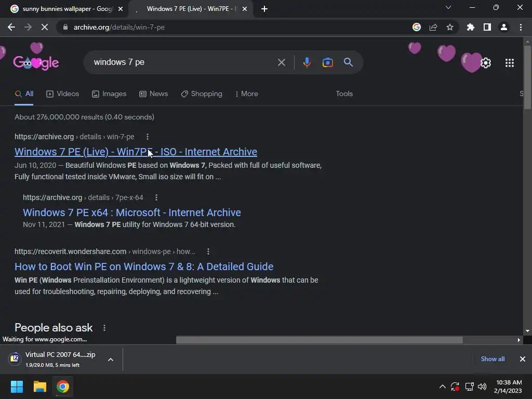
Task: Go back to the previous page
Action: 11,27
